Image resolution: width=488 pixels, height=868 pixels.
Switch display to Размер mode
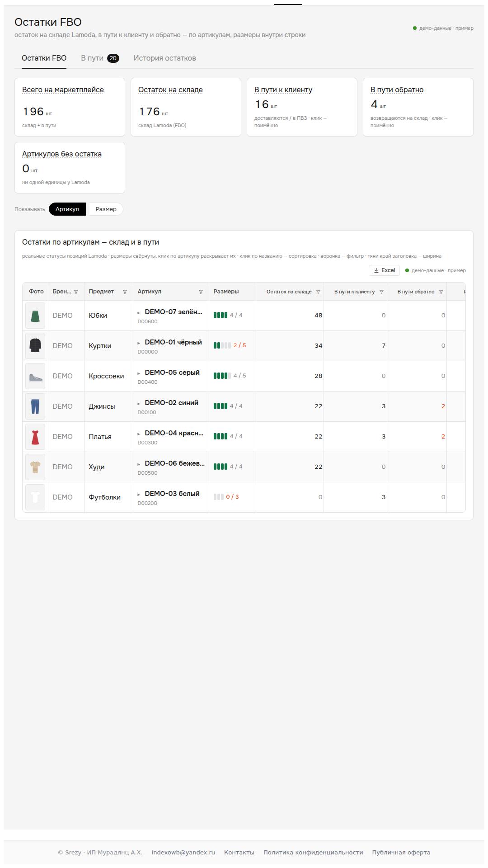pos(106,209)
